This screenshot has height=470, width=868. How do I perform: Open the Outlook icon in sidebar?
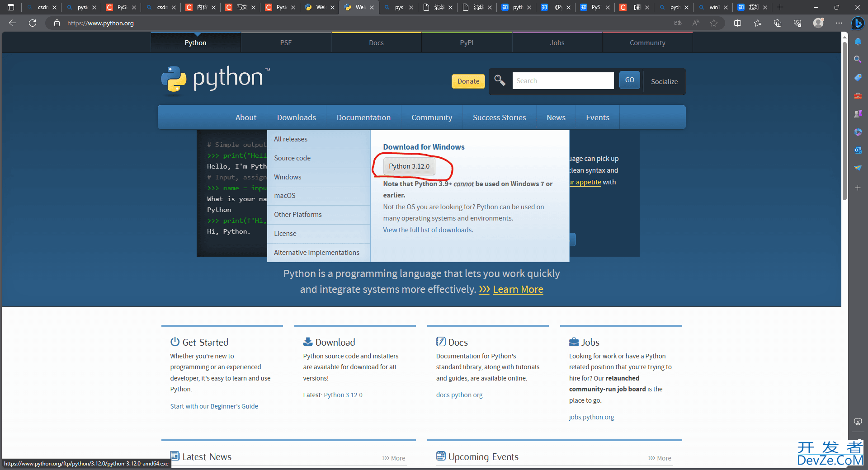[x=858, y=150]
